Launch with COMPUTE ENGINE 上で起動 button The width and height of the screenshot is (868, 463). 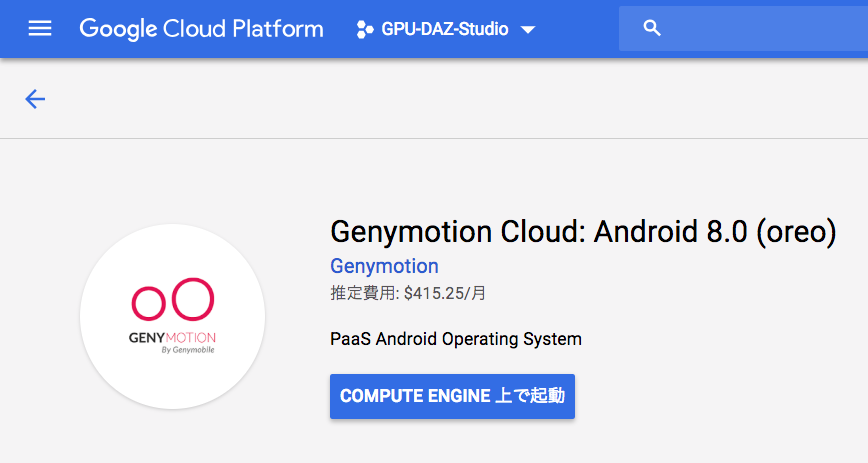click(x=452, y=396)
